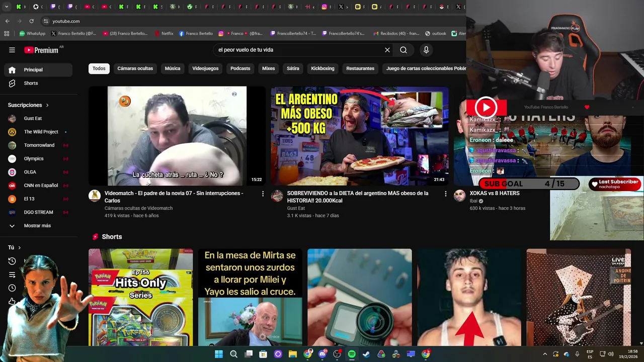
Task: Open more options for the SOBREVIVIENDO video
Action: [x=445, y=194]
